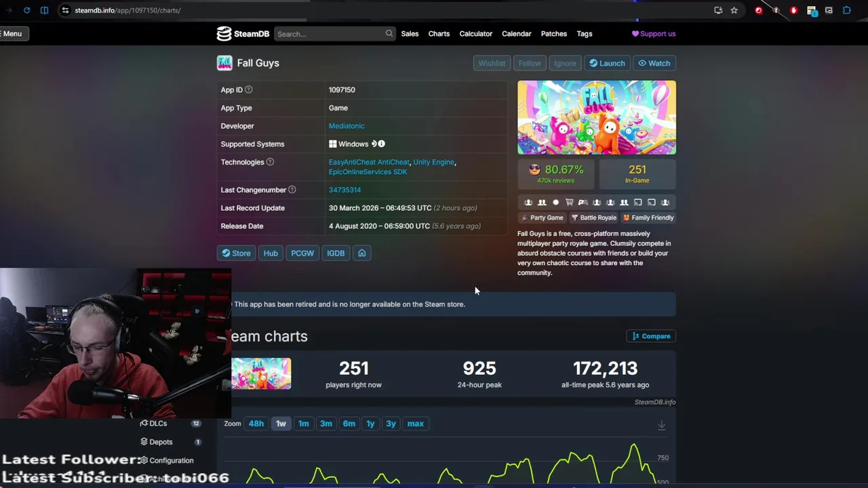
Task: Click the Fall Guys app icon beside title
Action: tap(224, 63)
